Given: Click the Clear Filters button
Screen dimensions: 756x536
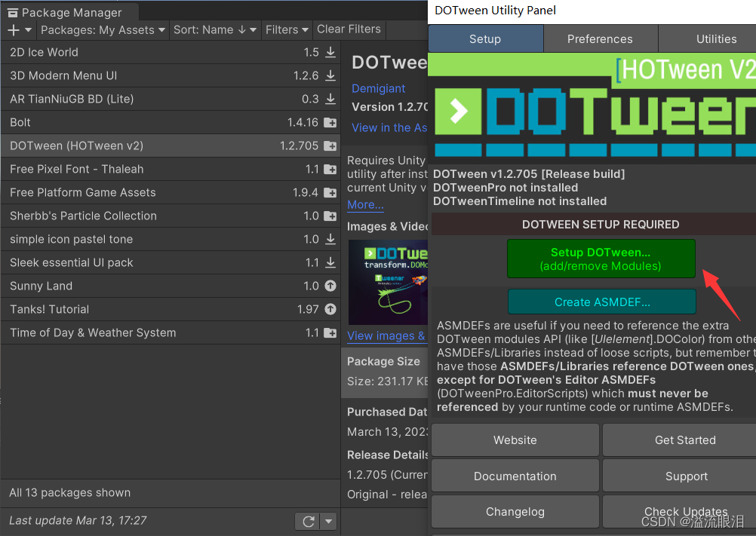Looking at the screenshot, I should pyautogui.click(x=349, y=29).
